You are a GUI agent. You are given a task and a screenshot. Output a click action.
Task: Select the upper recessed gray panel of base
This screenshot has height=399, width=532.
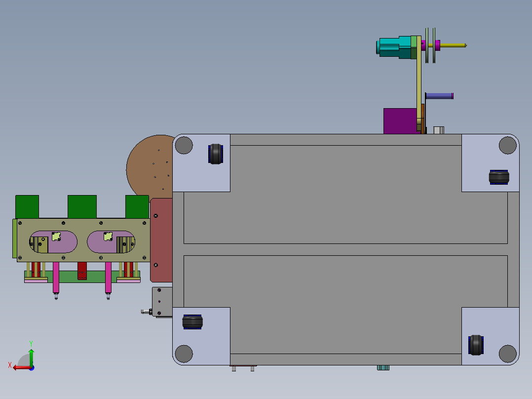pyautogui.click(x=345, y=194)
